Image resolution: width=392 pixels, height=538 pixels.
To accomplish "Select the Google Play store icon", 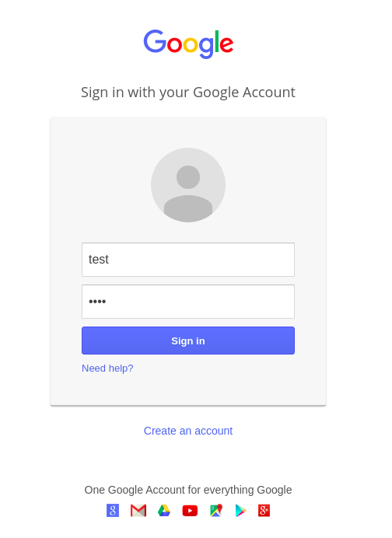I will [x=240, y=511].
